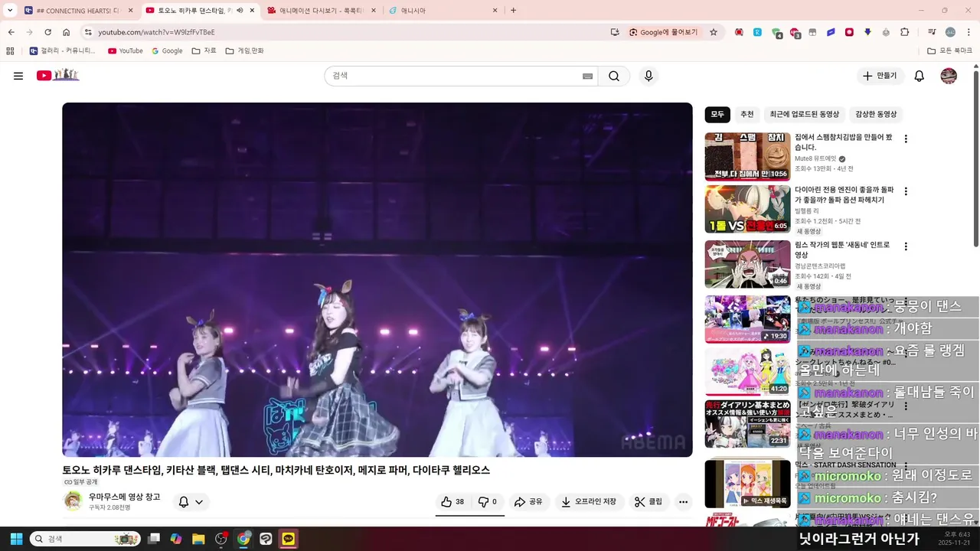980x551 pixels.
Task: Click the YouTube search magnifier button
Action: click(614, 76)
